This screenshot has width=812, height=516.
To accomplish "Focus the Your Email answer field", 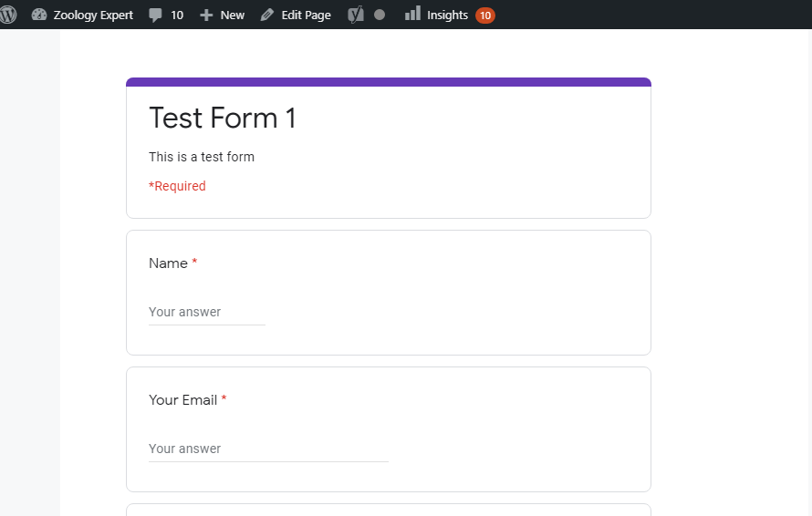I will [268, 449].
